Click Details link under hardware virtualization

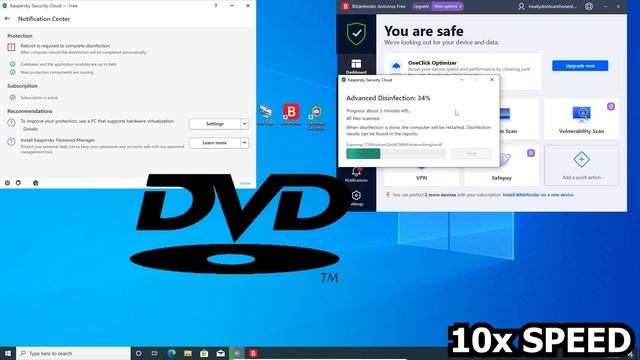[30, 129]
